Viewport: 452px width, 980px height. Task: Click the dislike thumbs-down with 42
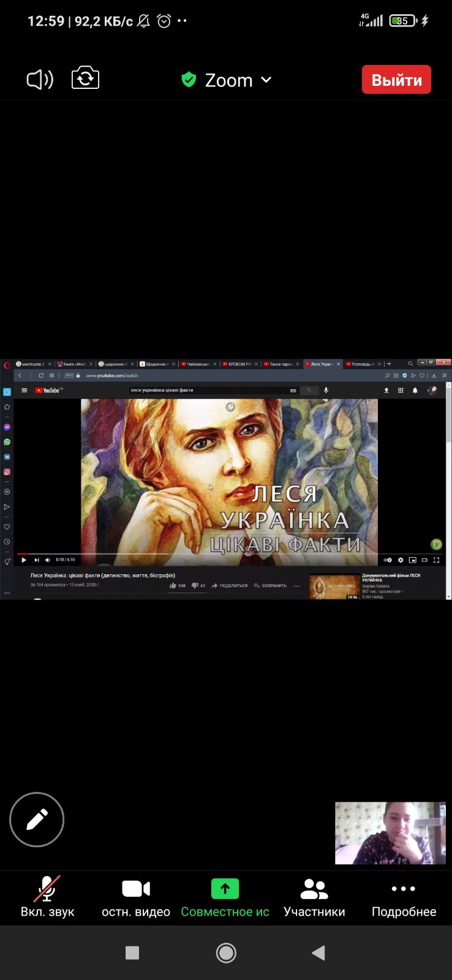(198, 585)
